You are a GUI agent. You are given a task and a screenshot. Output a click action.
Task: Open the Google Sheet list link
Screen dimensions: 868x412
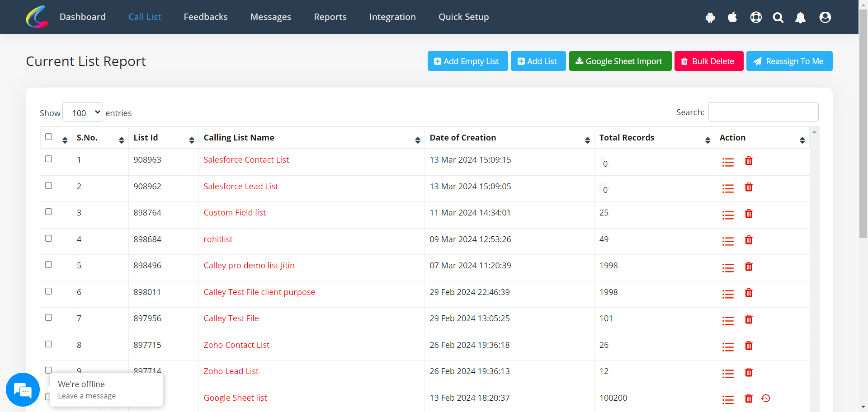[x=235, y=398]
